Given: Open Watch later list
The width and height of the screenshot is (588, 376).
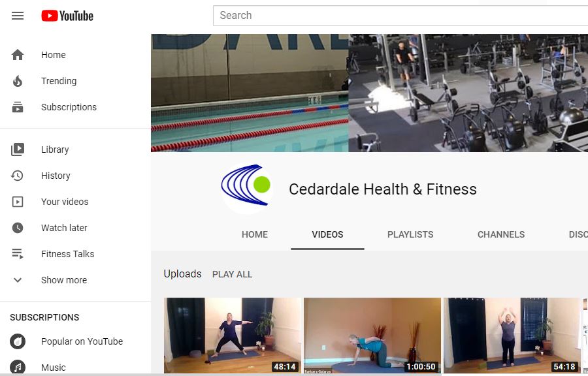Looking at the screenshot, I should point(75,228).
